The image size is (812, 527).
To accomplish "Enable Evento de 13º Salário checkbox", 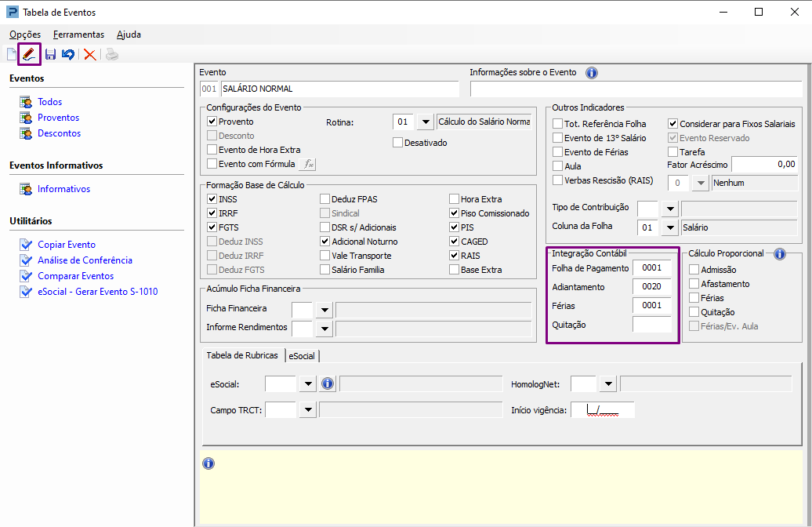I will tap(558, 138).
